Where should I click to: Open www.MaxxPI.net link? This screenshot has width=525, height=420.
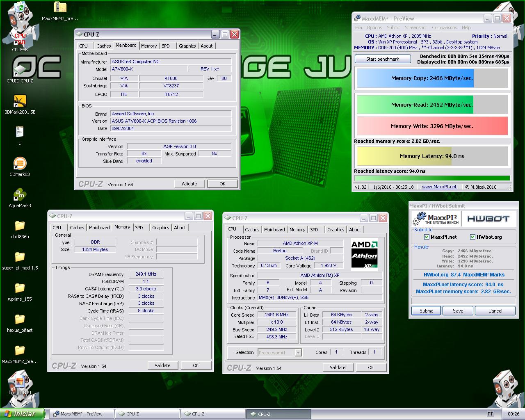[x=439, y=187]
